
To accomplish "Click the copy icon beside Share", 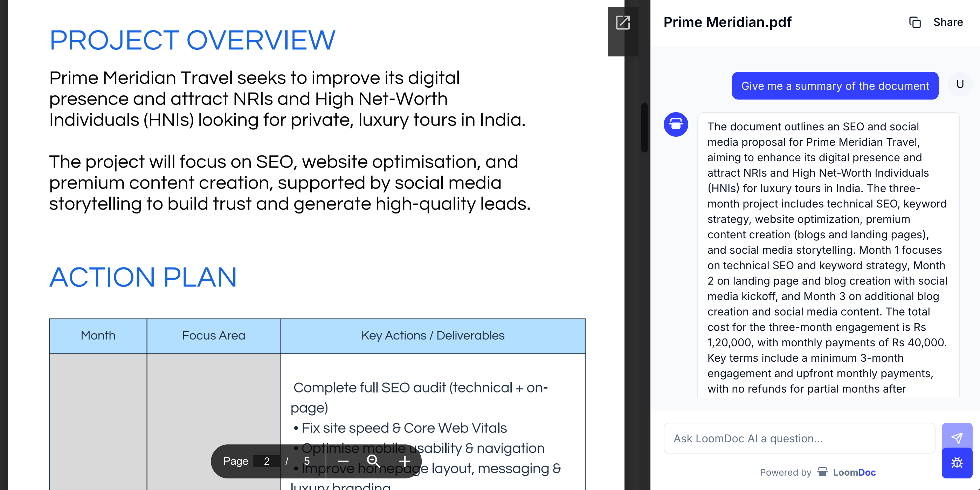I will coord(915,22).
